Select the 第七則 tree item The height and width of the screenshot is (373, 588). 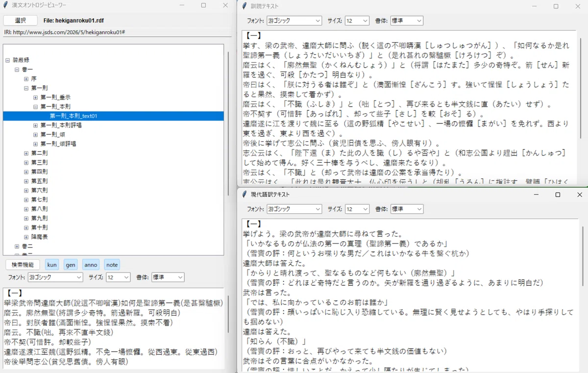39,199
